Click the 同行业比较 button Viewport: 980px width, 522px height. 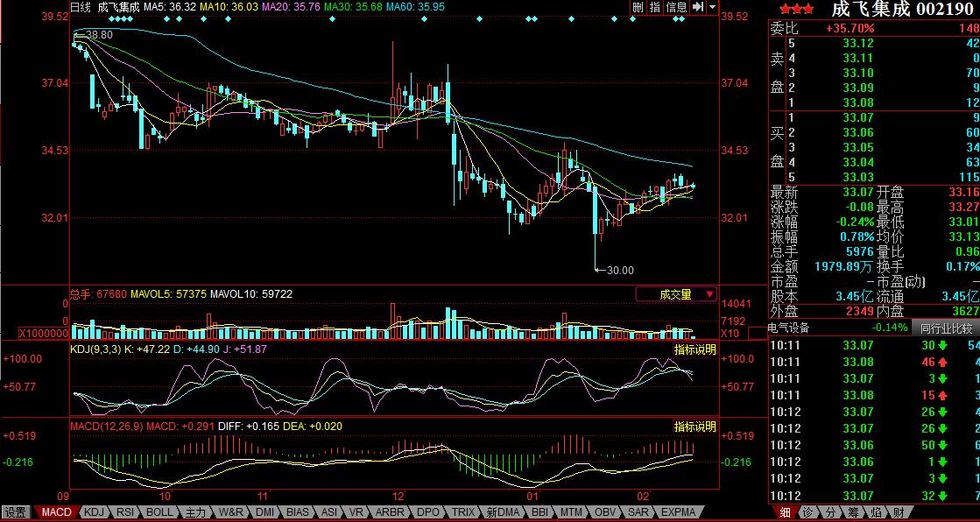[x=946, y=328]
